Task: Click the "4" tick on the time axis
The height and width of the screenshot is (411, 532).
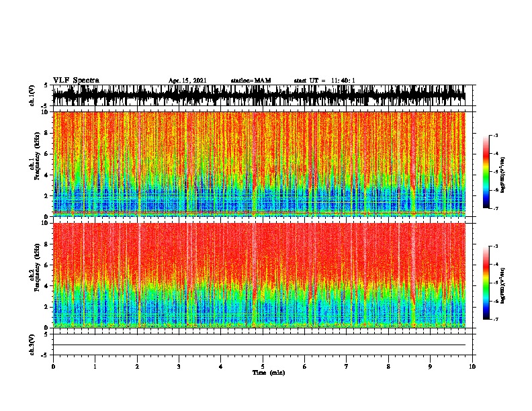Action: (221, 367)
